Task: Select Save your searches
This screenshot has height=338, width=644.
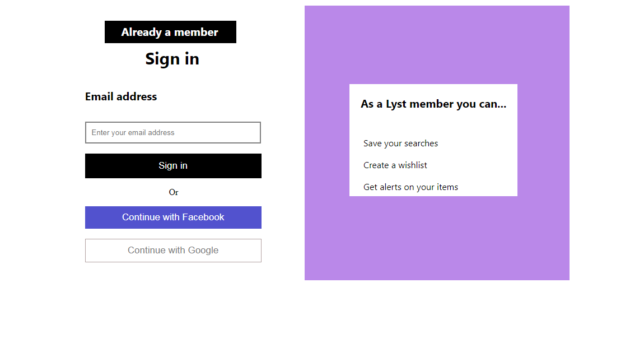Action: point(400,143)
